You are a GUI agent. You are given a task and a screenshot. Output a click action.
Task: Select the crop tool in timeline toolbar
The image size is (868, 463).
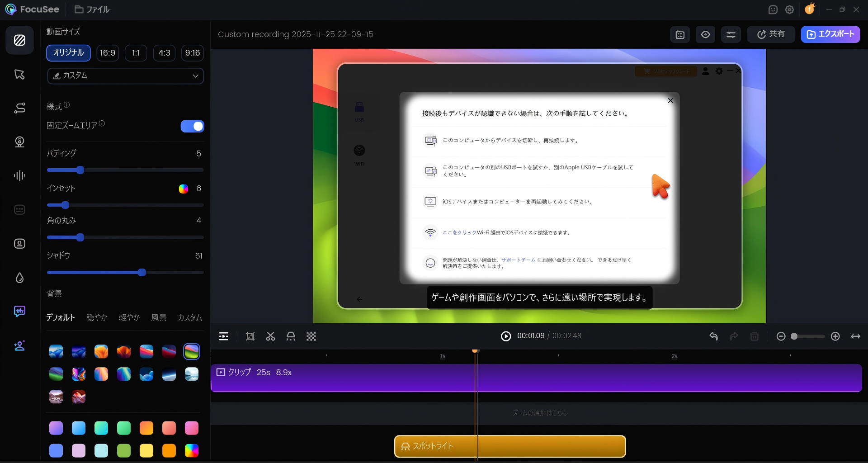pyautogui.click(x=250, y=336)
